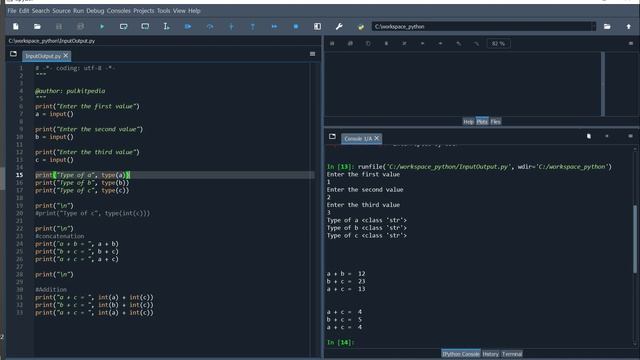
Task: Open the View menu
Action: click(x=179, y=11)
